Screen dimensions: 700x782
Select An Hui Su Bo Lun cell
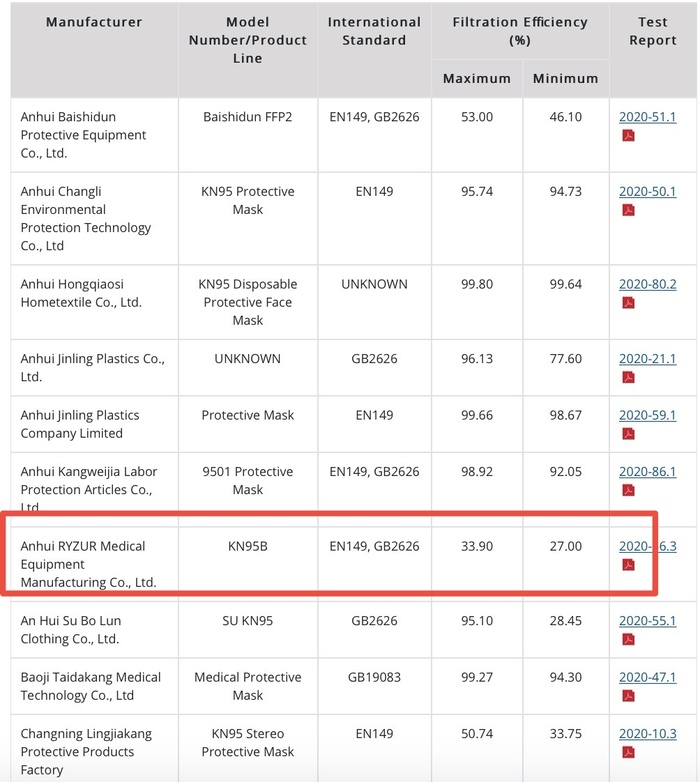coord(94,629)
